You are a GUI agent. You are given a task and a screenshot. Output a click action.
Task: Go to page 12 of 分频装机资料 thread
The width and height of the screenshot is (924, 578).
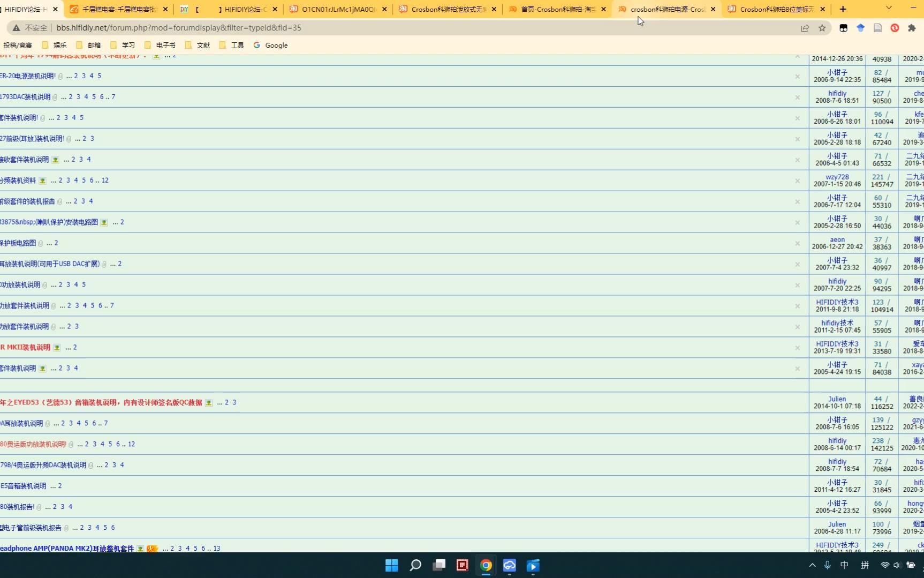[105, 181]
